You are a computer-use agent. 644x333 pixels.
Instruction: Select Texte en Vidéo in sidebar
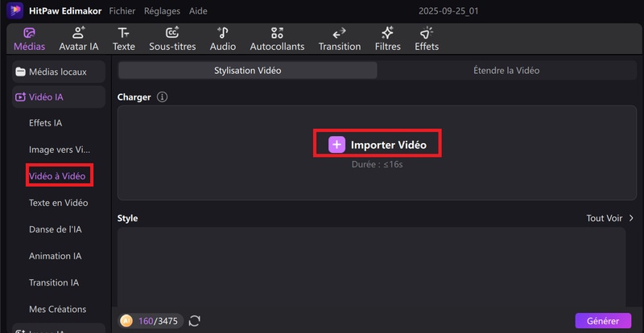58,203
